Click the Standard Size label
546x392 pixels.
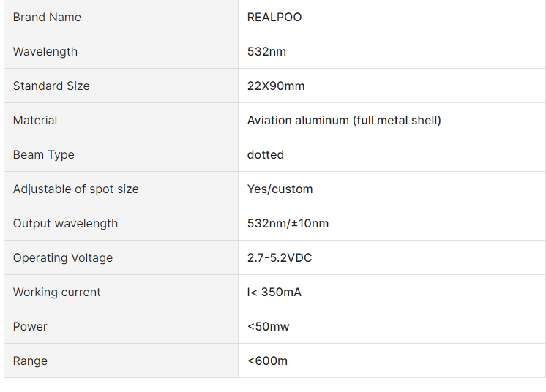(51, 86)
